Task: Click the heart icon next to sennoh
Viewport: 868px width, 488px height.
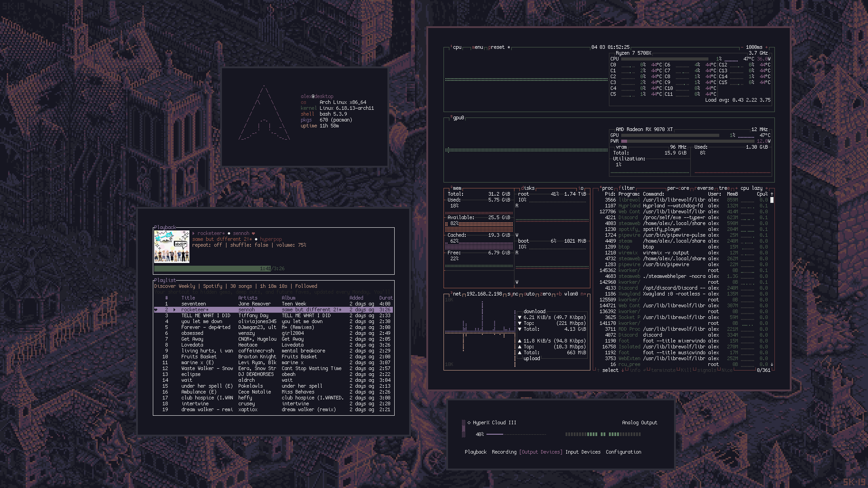Action: [x=253, y=234]
